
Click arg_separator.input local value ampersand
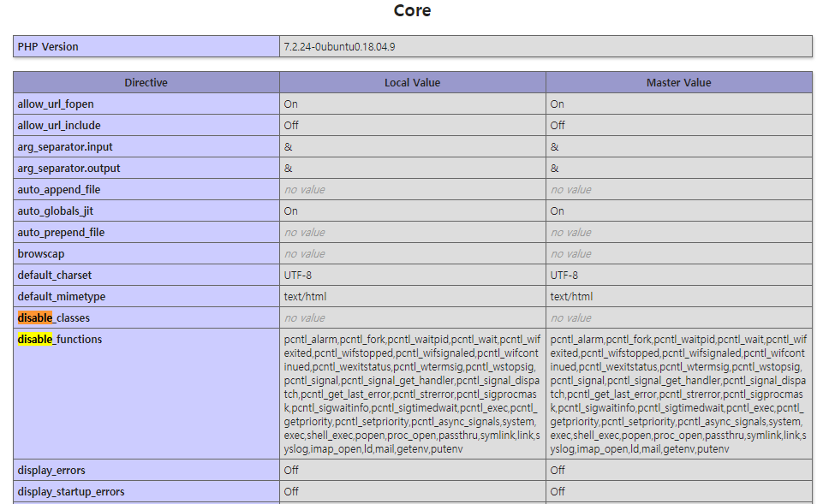[x=288, y=147]
